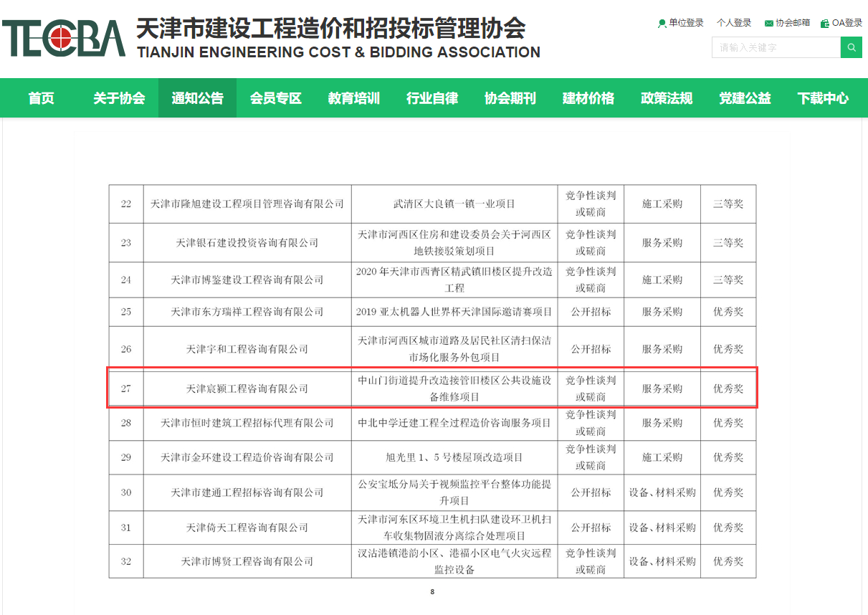The image size is (868, 615).
Task: Click cell 天津宸颍工程咨询有限公司
Action: (x=247, y=388)
